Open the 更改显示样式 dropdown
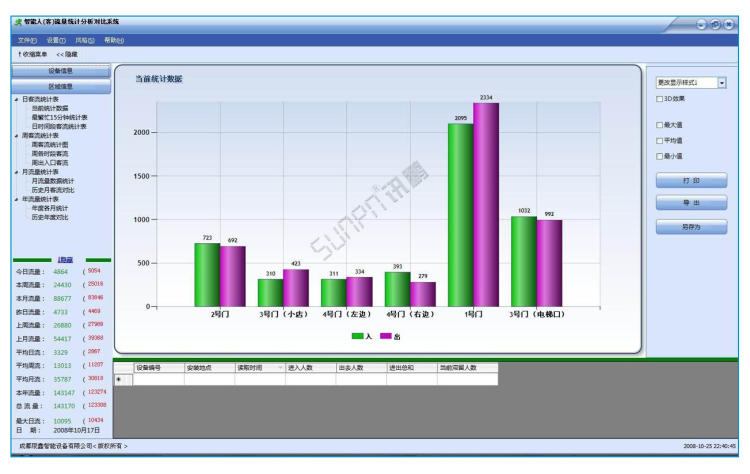Viewport: 750px width, 474px height. point(722,83)
